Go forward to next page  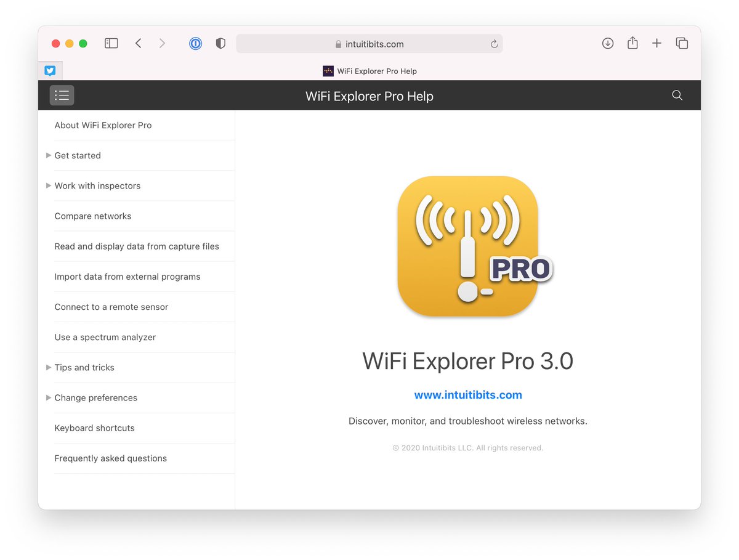(162, 43)
